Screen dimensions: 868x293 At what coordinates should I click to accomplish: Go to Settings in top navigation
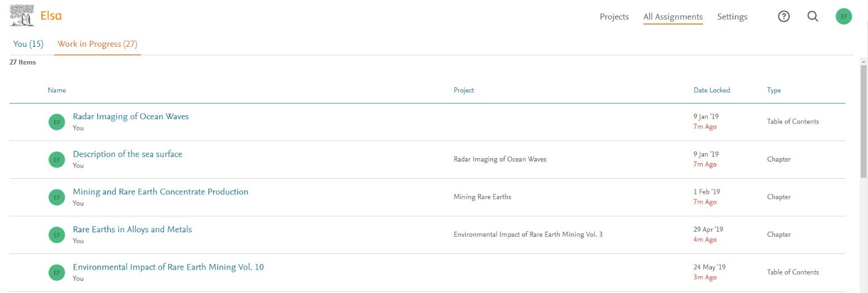pyautogui.click(x=732, y=17)
